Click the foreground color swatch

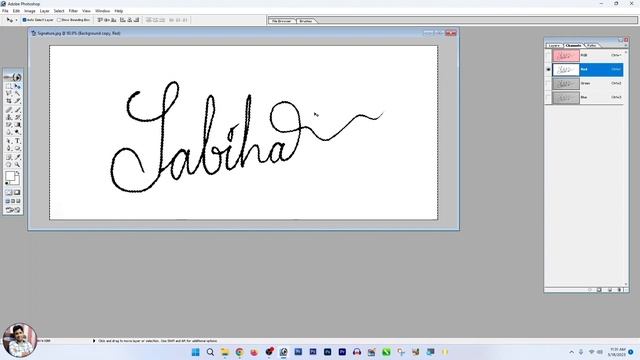(10, 176)
